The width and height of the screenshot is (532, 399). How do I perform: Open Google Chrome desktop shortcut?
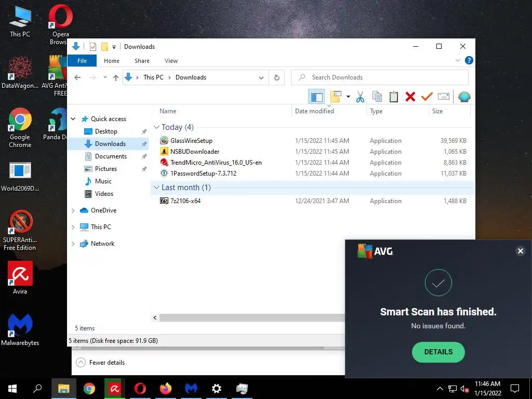pos(20,128)
